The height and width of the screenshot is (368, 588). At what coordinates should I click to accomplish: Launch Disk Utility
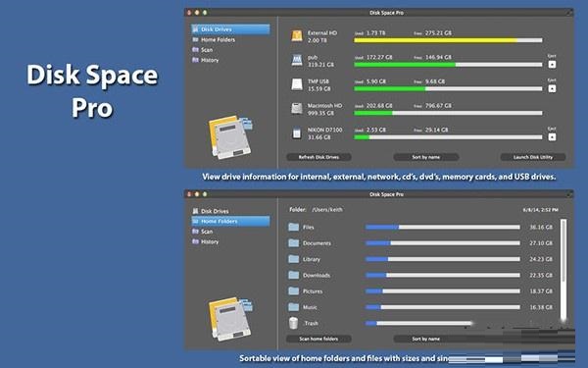pyautogui.click(x=533, y=157)
